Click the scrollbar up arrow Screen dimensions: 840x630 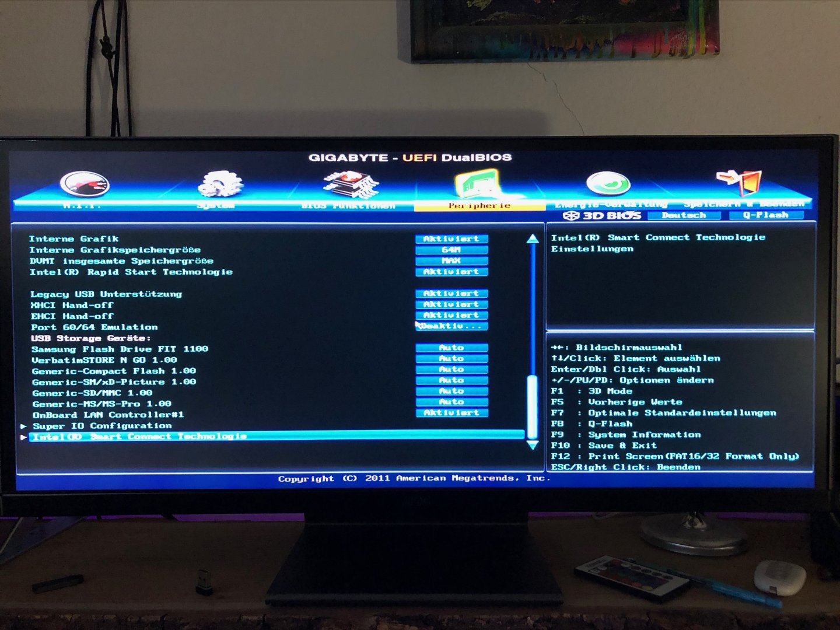pyautogui.click(x=532, y=239)
